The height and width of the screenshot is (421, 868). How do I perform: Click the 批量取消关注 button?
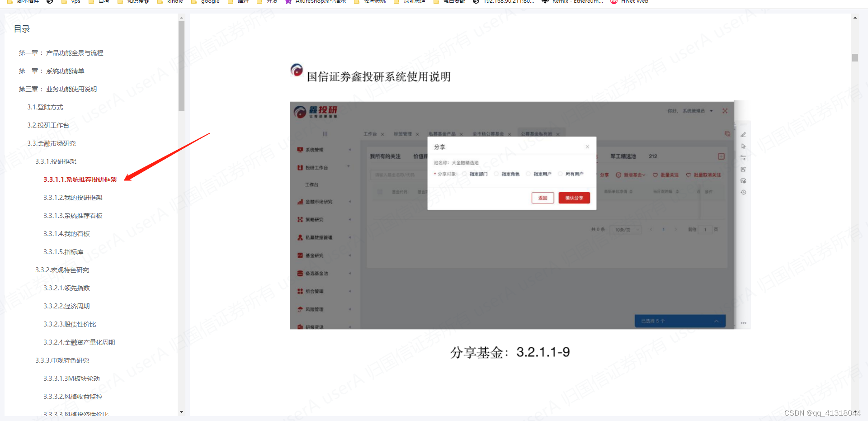pos(703,175)
